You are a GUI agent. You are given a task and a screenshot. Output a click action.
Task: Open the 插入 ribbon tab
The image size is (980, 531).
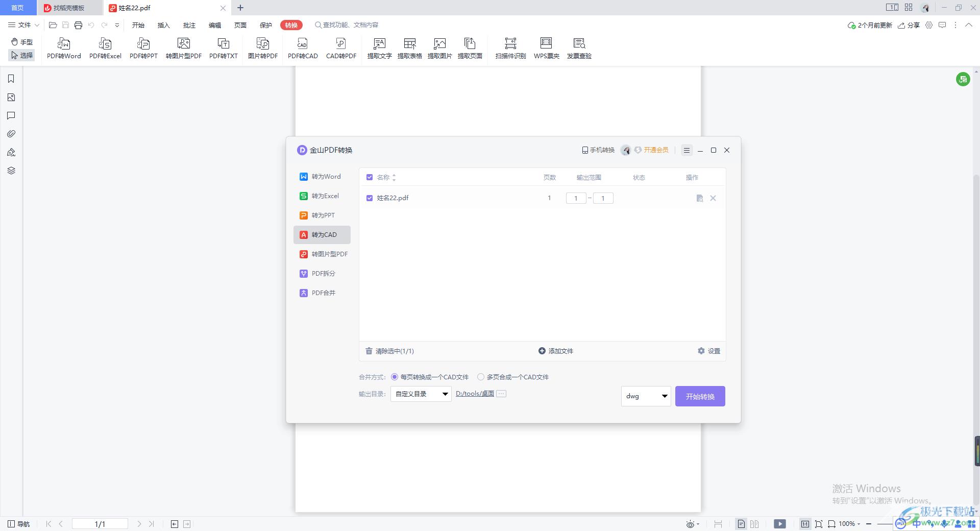click(164, 25)
